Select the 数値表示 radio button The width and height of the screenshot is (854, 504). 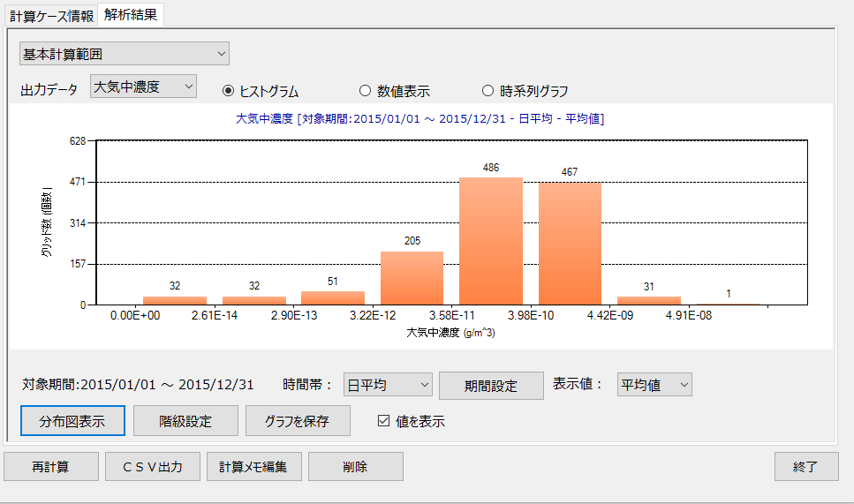tap(365, 91)
